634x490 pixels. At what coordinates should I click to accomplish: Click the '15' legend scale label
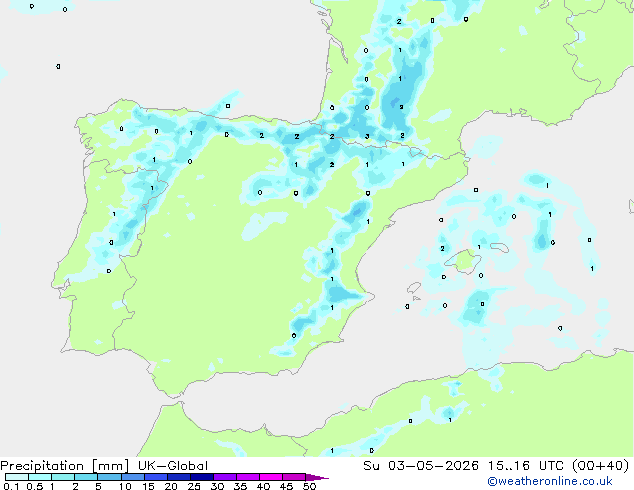coord(148,486)
